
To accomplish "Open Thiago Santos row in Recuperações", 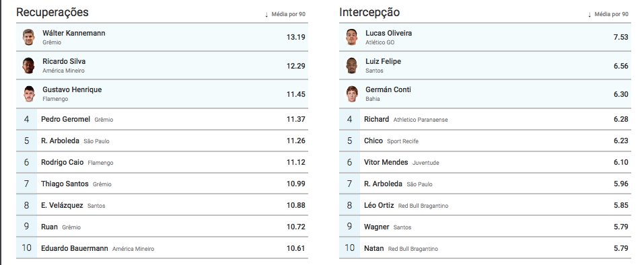I will 162,184.
